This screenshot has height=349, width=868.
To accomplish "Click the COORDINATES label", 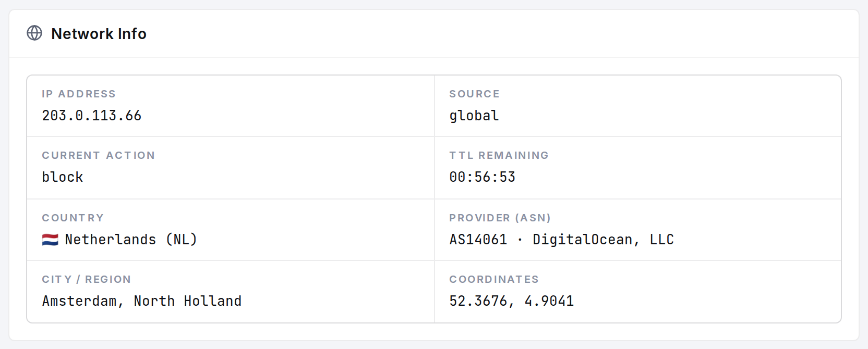I will click(x=494, y=279).
